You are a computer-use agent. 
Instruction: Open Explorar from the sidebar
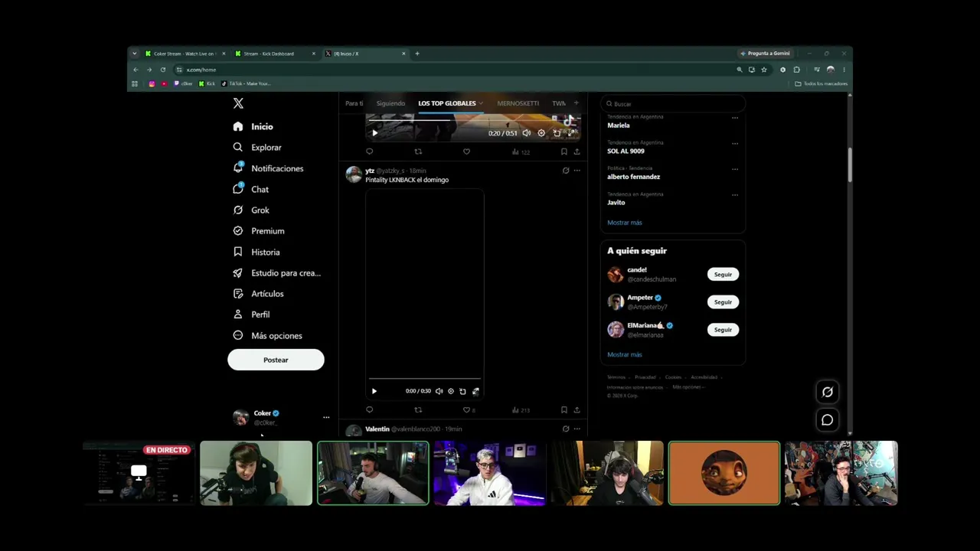tap(258, 147)
